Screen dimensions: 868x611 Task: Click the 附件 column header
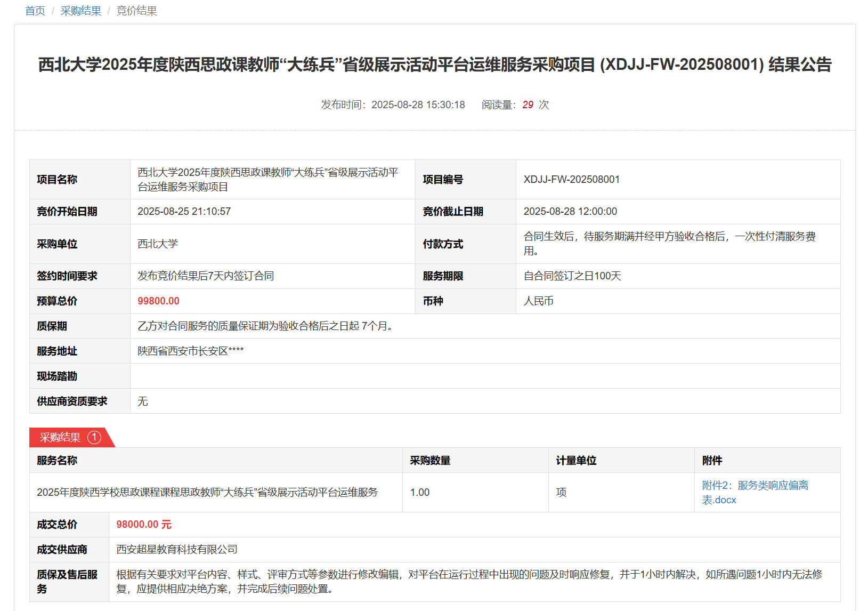point(712,461)
